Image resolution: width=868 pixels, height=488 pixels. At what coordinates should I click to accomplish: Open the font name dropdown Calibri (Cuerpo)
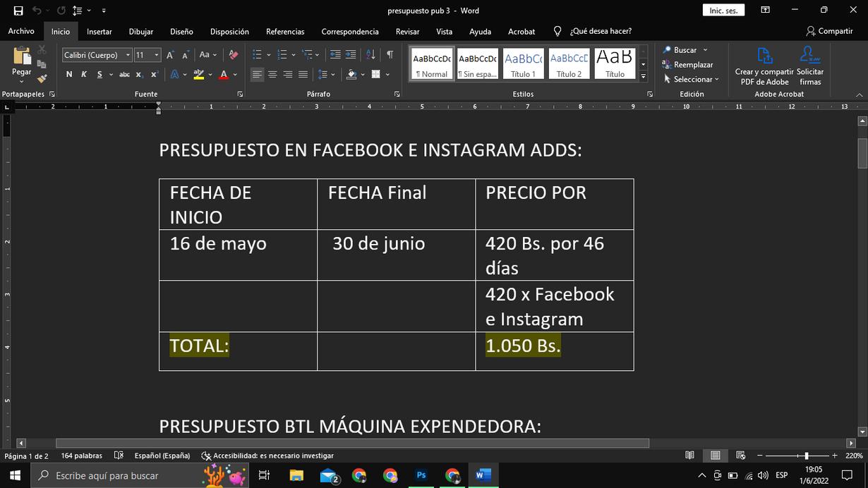(128, 55)
